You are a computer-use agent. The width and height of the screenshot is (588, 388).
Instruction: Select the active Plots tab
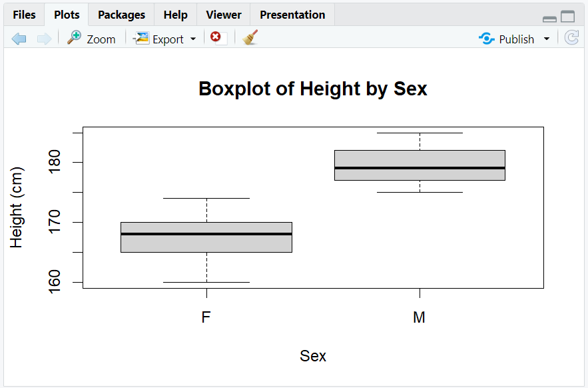tap(66, 14)
